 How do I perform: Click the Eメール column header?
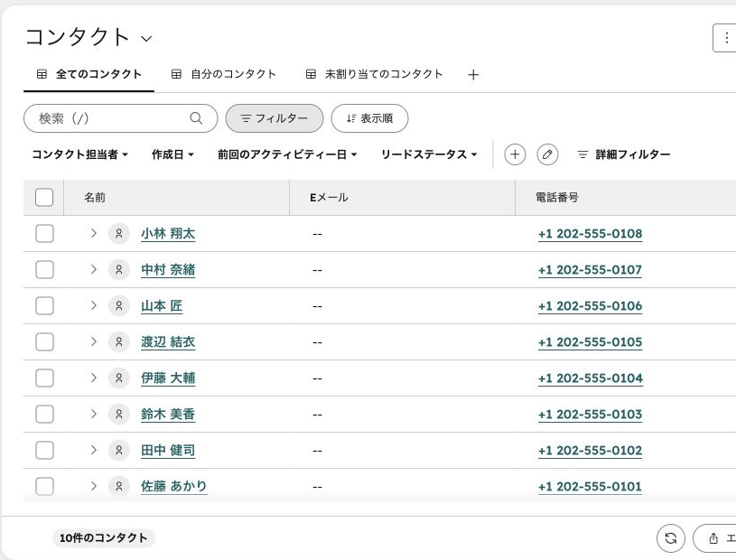coord(402,197)
